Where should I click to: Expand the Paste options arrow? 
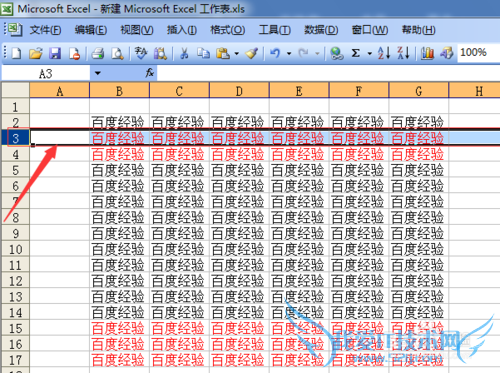click(237, 53)
